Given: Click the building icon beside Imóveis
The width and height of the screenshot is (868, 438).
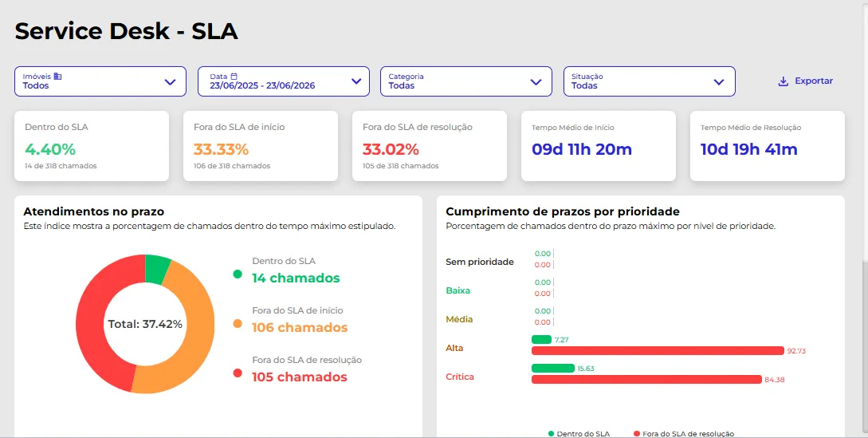Looking at the screenshot, I should pyautogui.click(x=57, y=77).
